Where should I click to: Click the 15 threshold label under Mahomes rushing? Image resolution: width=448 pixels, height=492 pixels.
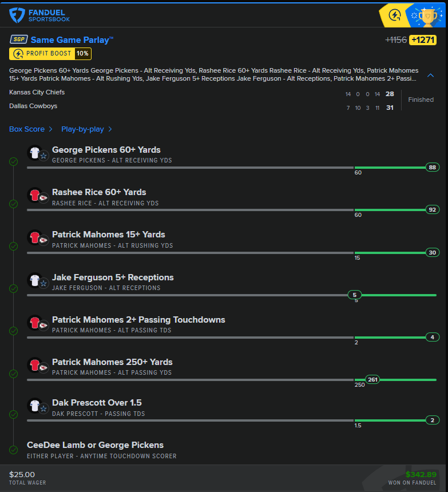click(357, 258)
